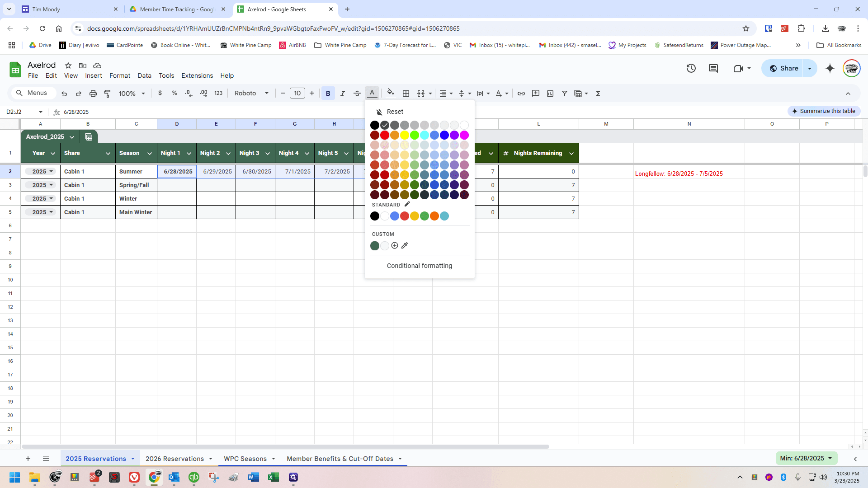Image resolution: width=868 pixels, height=488 pixels.
Task: Click the Reset text color option
Action: pos(395,112)
